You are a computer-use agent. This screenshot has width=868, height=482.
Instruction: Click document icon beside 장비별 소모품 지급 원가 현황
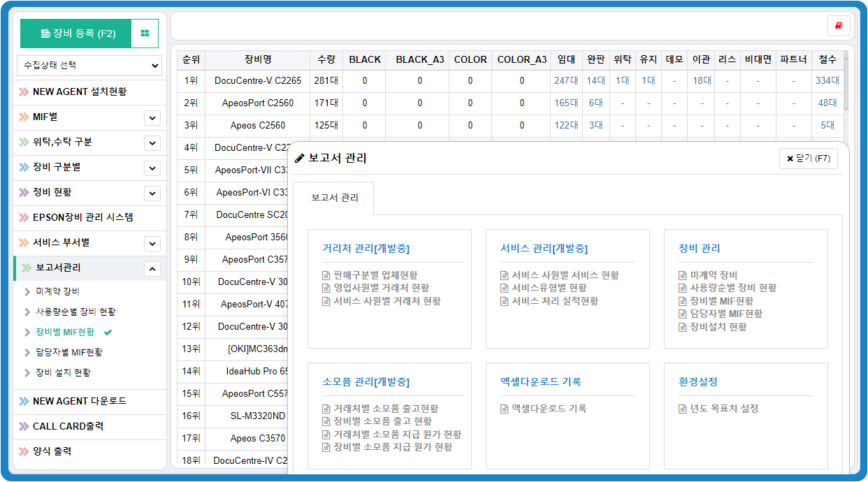326,447
